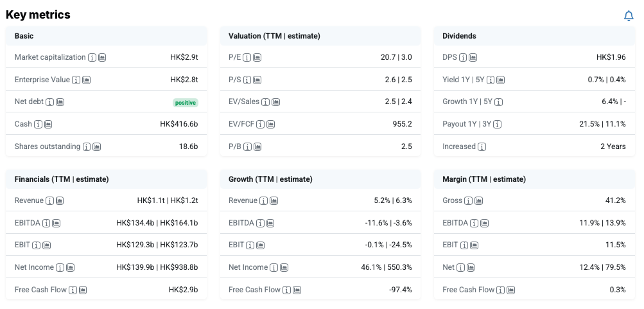Viewport: 644px width, 309px height.
Task: Open info icon next to Market capitalization
Action: (x=92, y=58)
